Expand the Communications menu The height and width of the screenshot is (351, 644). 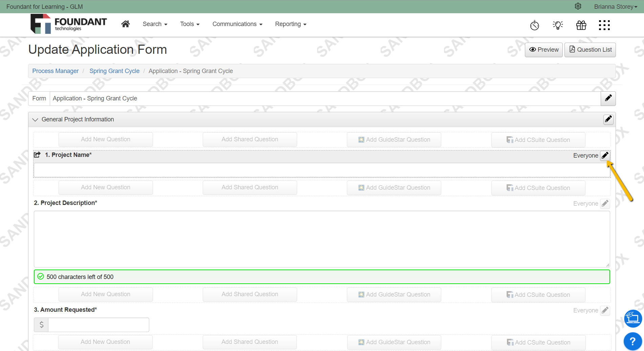click(238, 24)
